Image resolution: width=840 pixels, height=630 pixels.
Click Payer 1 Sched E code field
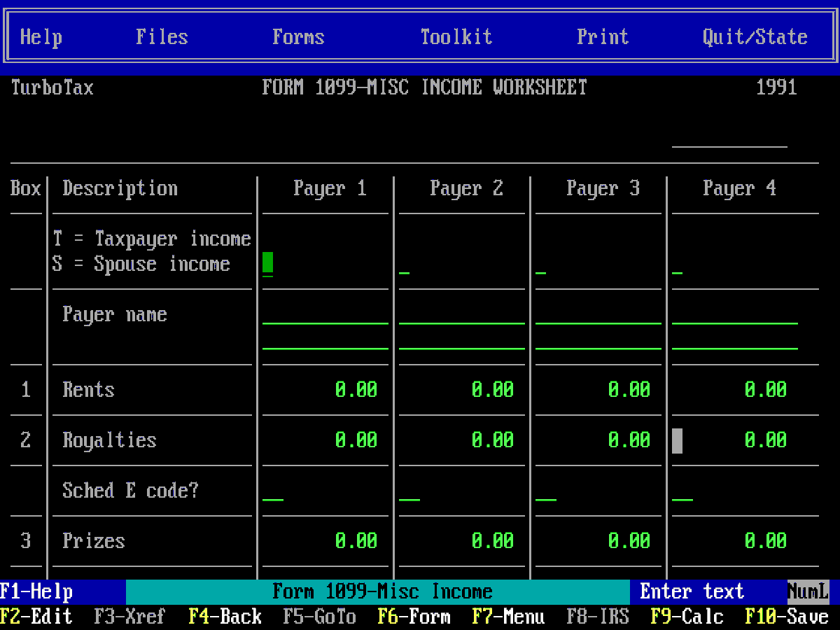pyautogui.click(x=273, y=491)
